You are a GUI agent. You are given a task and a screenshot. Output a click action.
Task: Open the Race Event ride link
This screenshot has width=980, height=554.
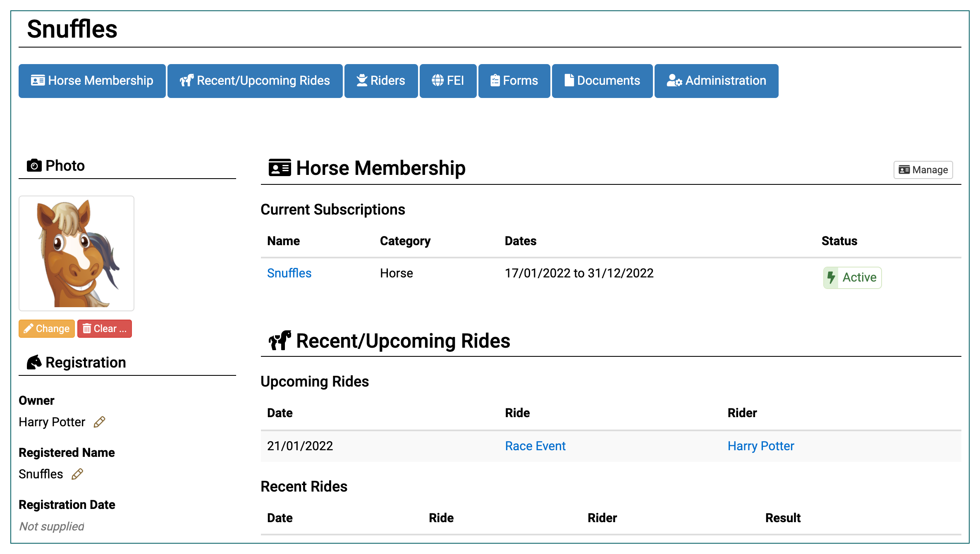(535, 446)
